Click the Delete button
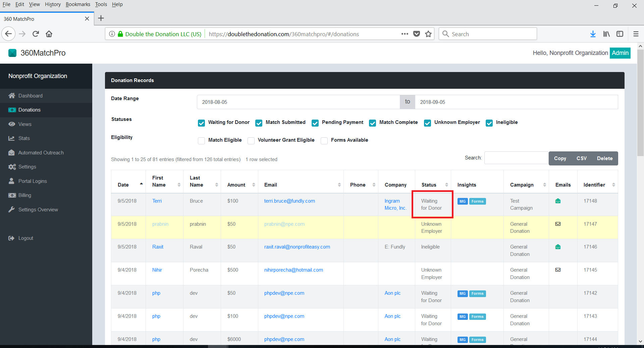Viewport: 644px width, 348px height. pyautogui.click(x=605, y=158)
